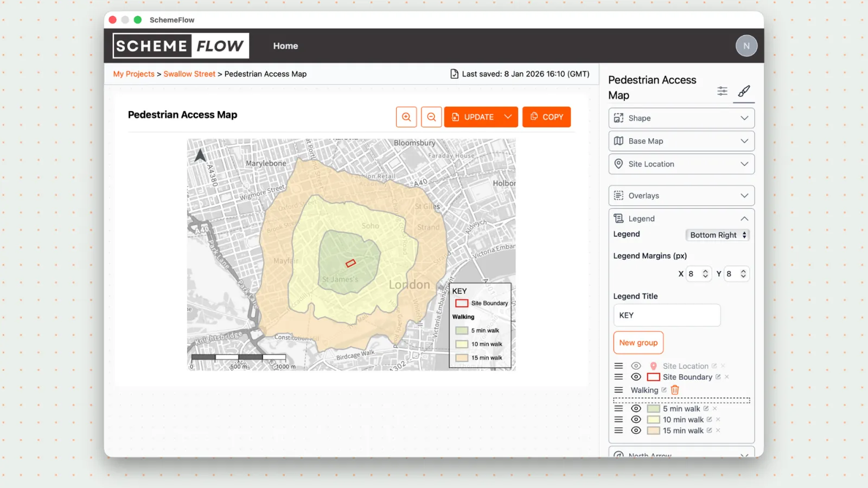Zoom in on the map preview
This screenshot has height=488, width=868.
pyautogui.click(x=406, y=117)
